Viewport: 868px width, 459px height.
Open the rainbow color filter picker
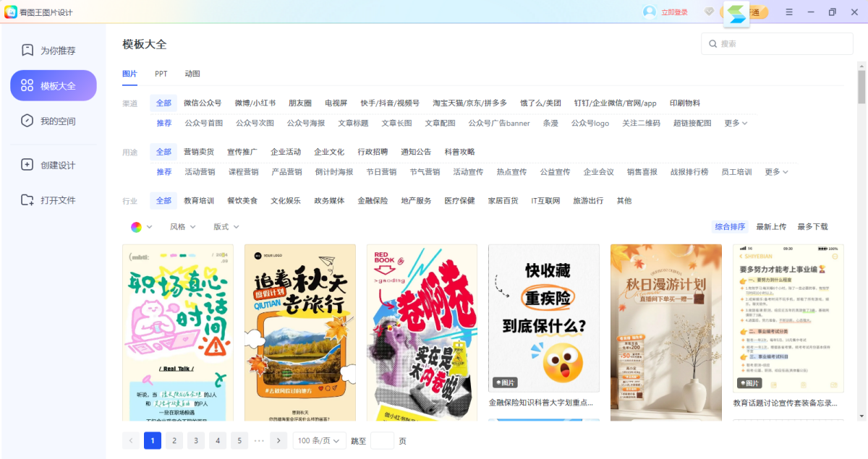click(x=141, y=227)
